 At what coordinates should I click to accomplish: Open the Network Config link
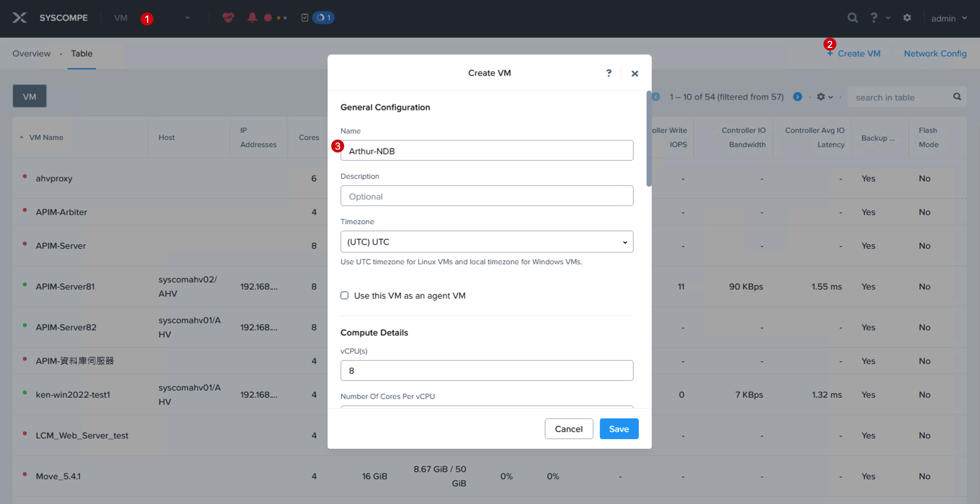(935, 53)
